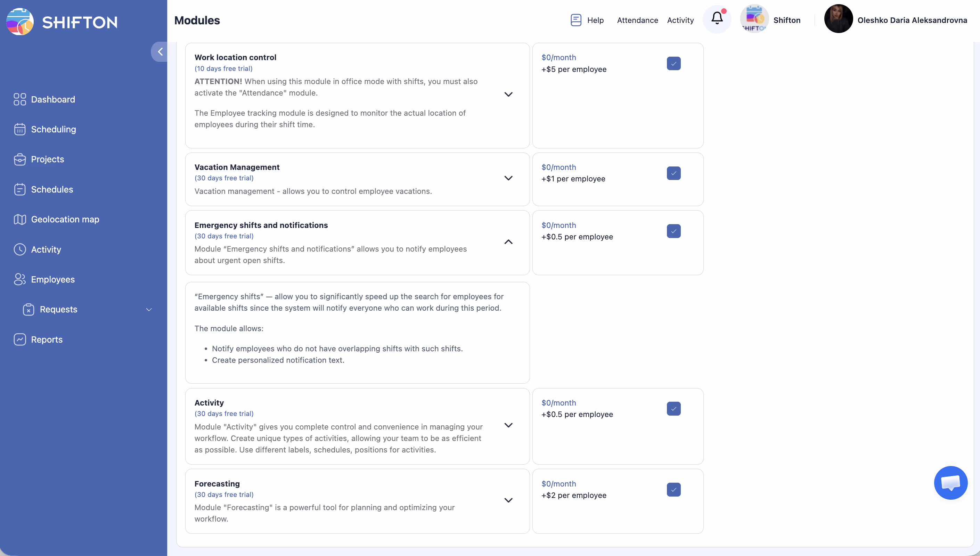Open the live chat bubble widget
Screen dimensions: 980x556
click(950, 483)
